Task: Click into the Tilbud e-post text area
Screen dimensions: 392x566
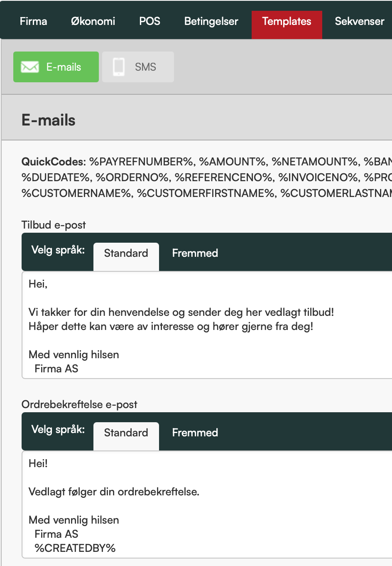Action: (x=207, y=325)
